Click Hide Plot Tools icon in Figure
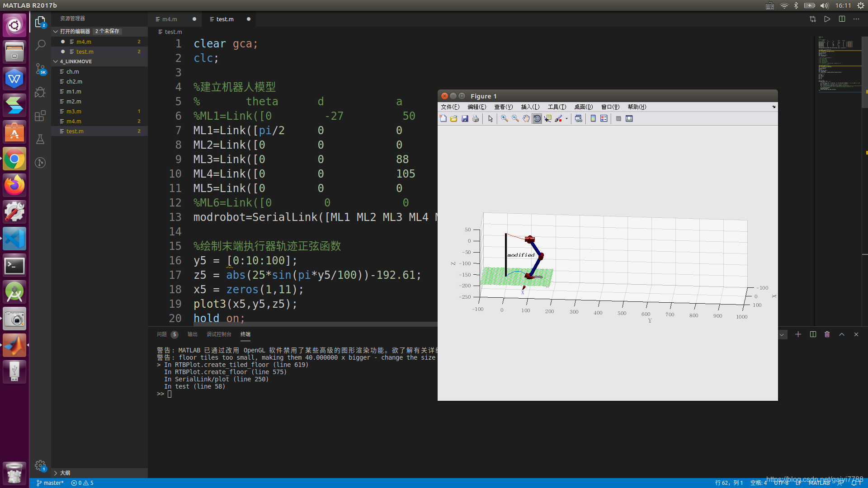 point(618,118)
